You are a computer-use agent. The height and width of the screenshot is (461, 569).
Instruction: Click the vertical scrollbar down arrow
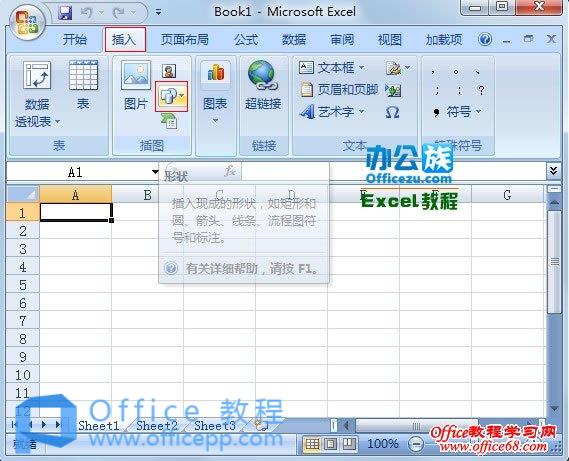click(x=554, y=409)
